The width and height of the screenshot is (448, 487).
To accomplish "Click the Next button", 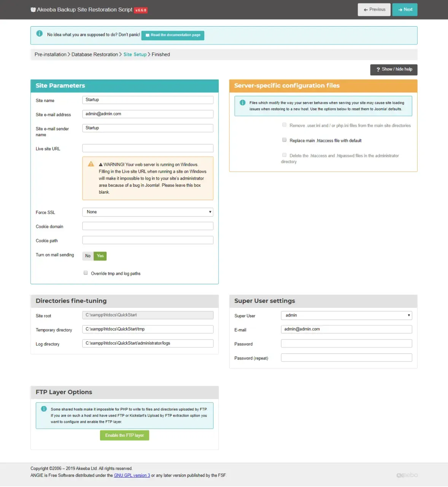I will click(405, 10).
